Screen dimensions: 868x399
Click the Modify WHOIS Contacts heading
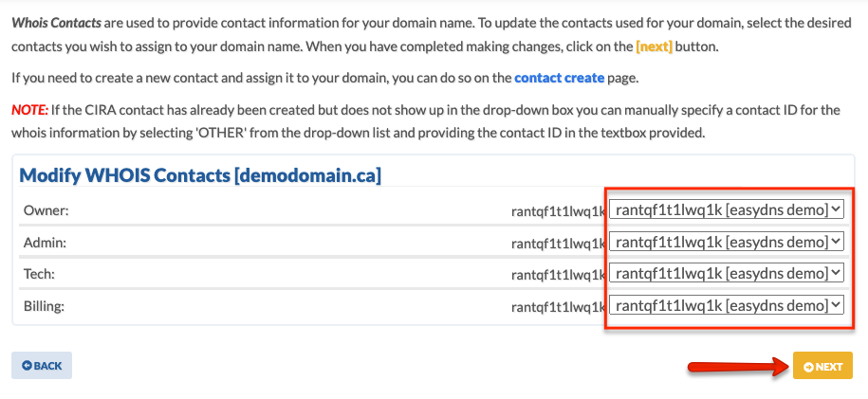[x=200, y=175]
